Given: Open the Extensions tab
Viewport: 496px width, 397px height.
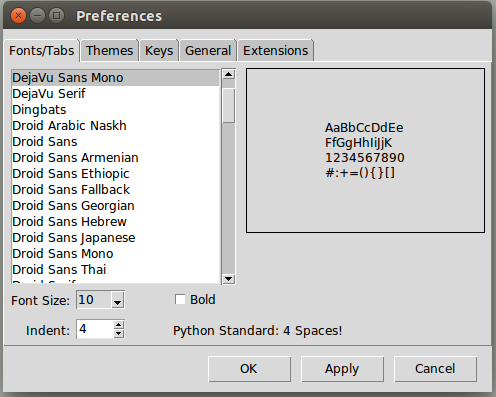Looking at the screenshot, I should coord(275,51).
